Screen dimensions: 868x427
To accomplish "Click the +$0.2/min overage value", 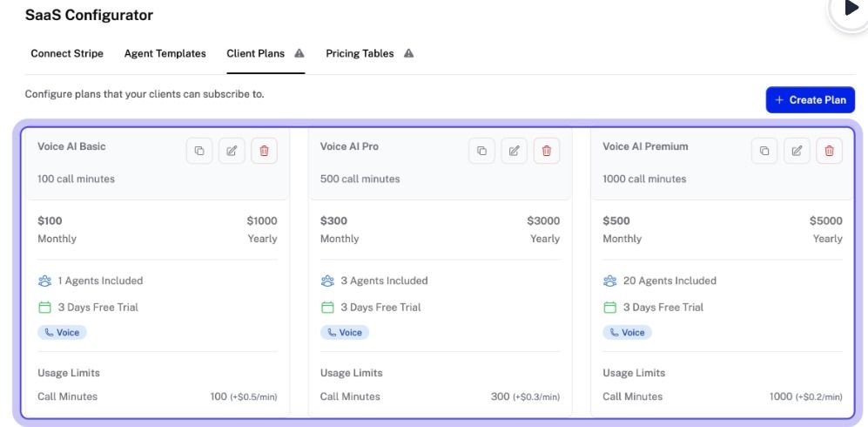I will [819, 397].
